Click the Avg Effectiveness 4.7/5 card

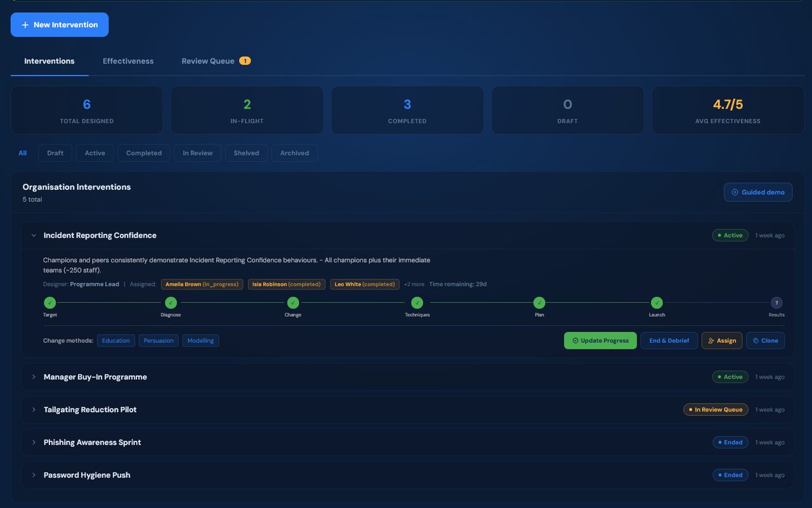coord(728,110)
